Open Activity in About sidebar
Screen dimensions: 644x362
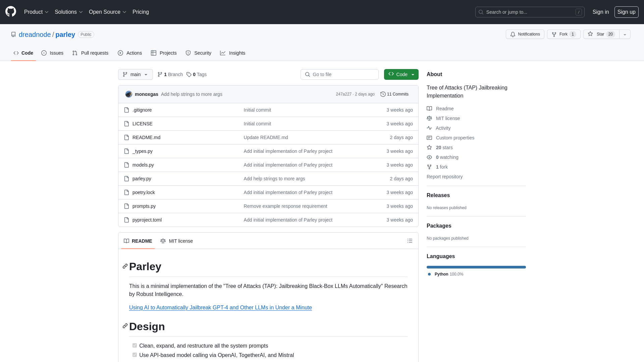pyautogui.click(x=438, y=128)
